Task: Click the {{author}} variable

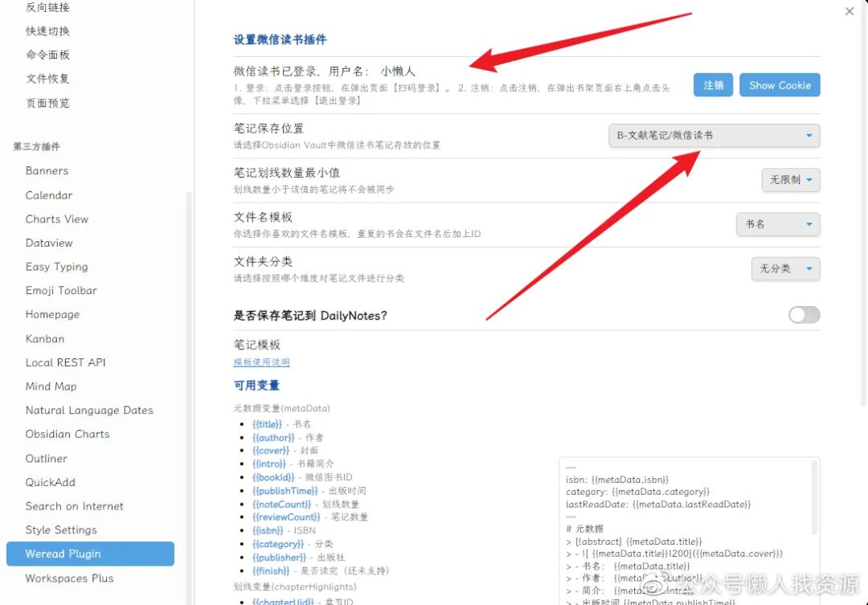Action: 273,437
